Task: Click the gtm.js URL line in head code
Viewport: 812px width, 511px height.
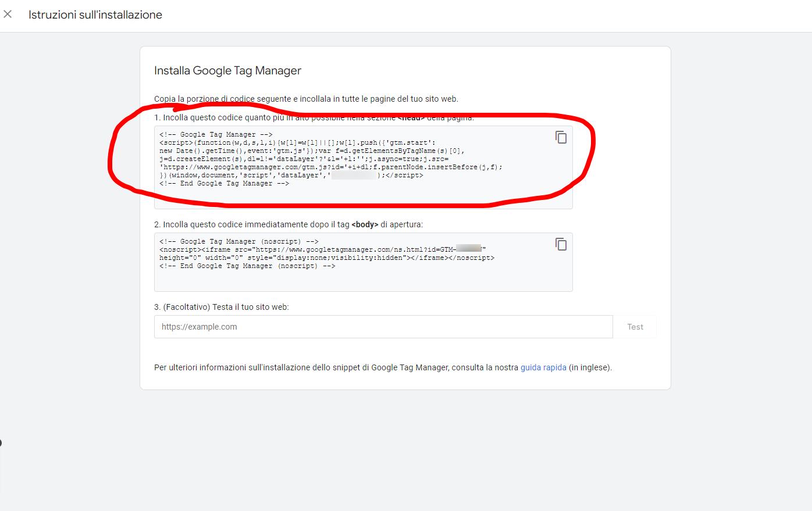Action: click(x=330, y=167)
